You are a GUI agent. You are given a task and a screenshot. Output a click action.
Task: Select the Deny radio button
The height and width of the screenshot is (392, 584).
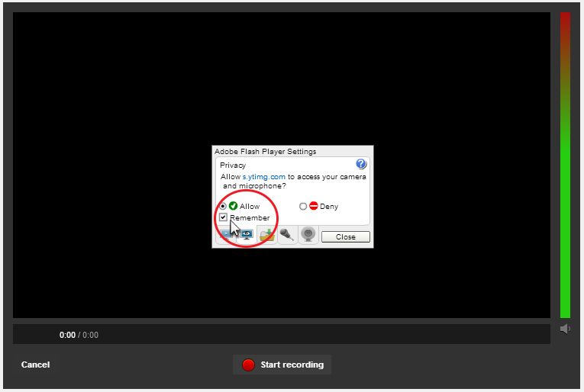[x=303, y=206]
